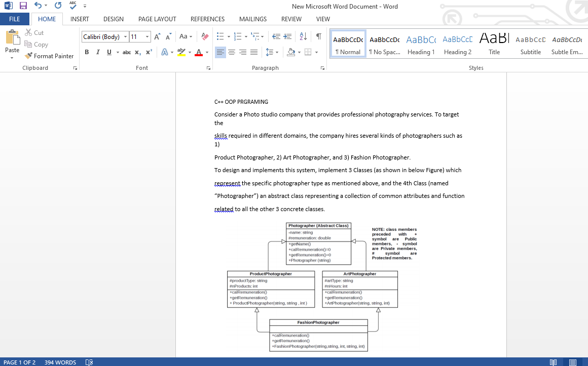
Task: Apply the No Spacing style
Action: tap(384, 44)
